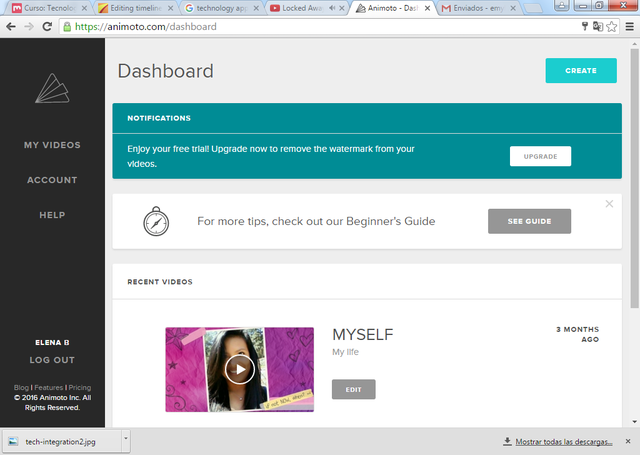The width and height of the screenshot is (640, 455).
Task: Click LOG OUT in the sidebar
Action: pos(52,360)
